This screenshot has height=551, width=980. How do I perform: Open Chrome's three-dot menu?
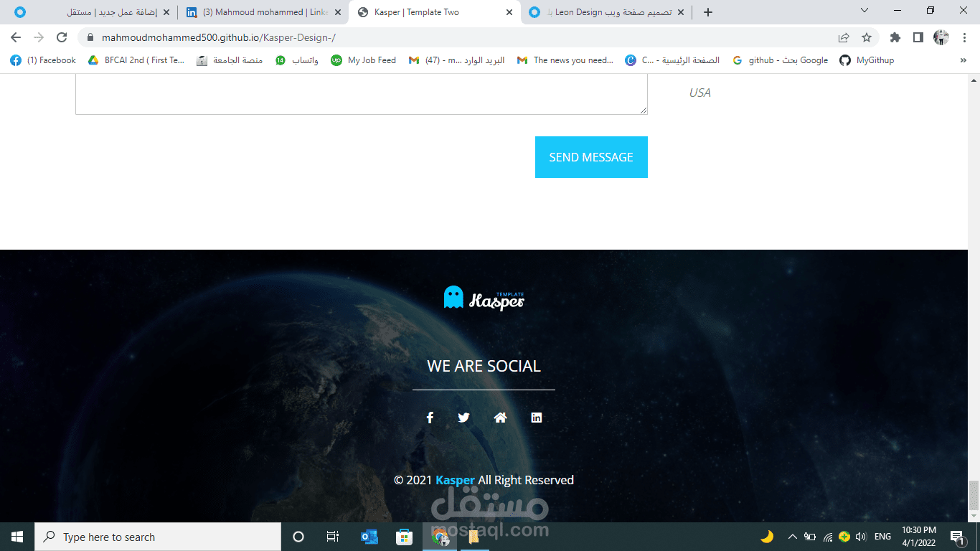point(964,38)
